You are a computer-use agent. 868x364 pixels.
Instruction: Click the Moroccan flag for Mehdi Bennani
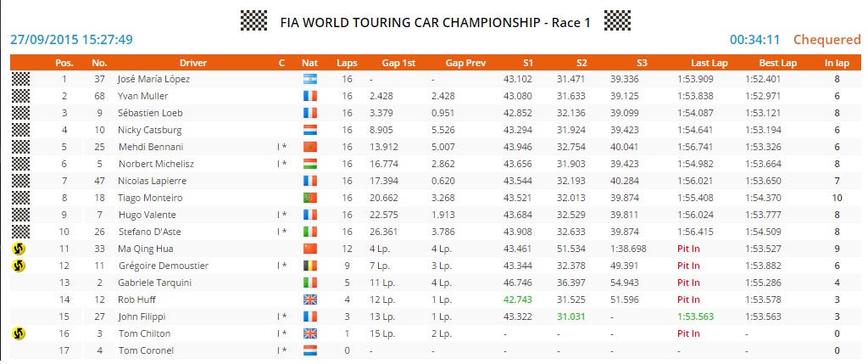(309, 147)
